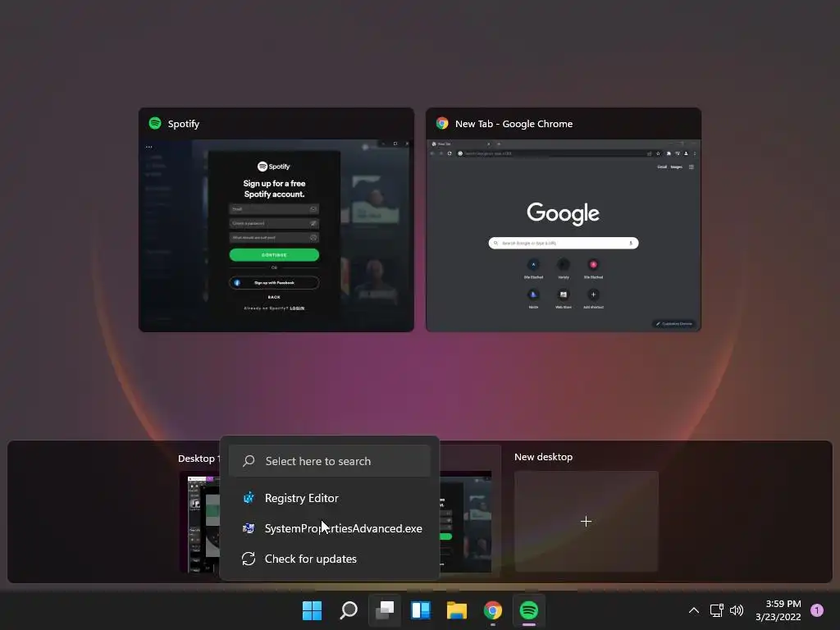This screenshot has width=840, height=630.
Task: Open the network status tray icon
Action: (x=716, y=610)
